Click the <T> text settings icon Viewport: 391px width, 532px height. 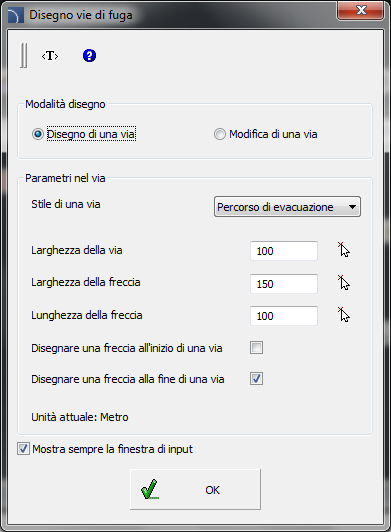pos(50,56)
